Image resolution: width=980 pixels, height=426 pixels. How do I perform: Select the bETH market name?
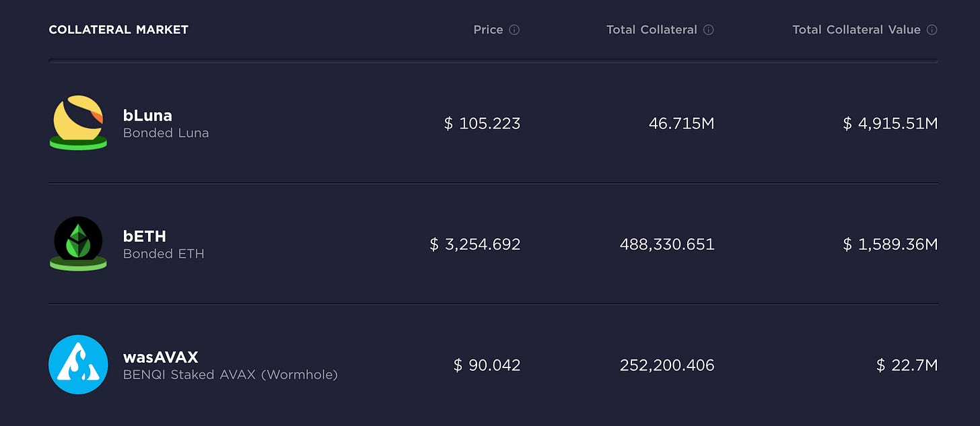144,236
